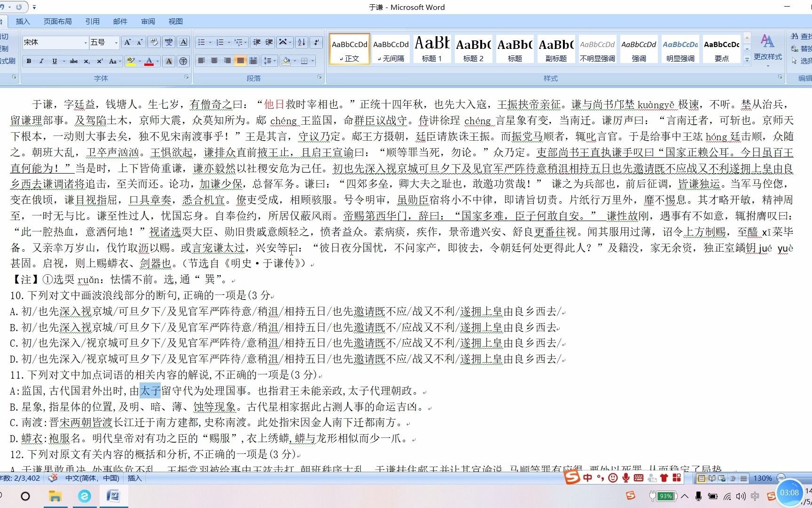812x508 pixels.
Task: Toggle Show/Hide paragraph marks
Action: [x=317, y=42]
